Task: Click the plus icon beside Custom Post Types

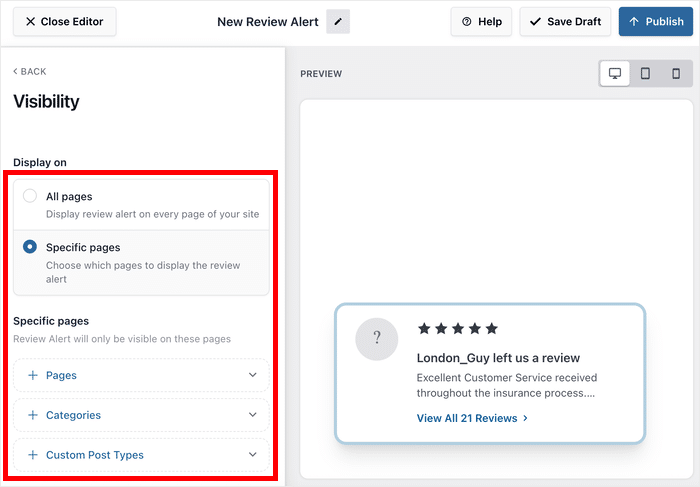Action: click(x=33, y=455)
